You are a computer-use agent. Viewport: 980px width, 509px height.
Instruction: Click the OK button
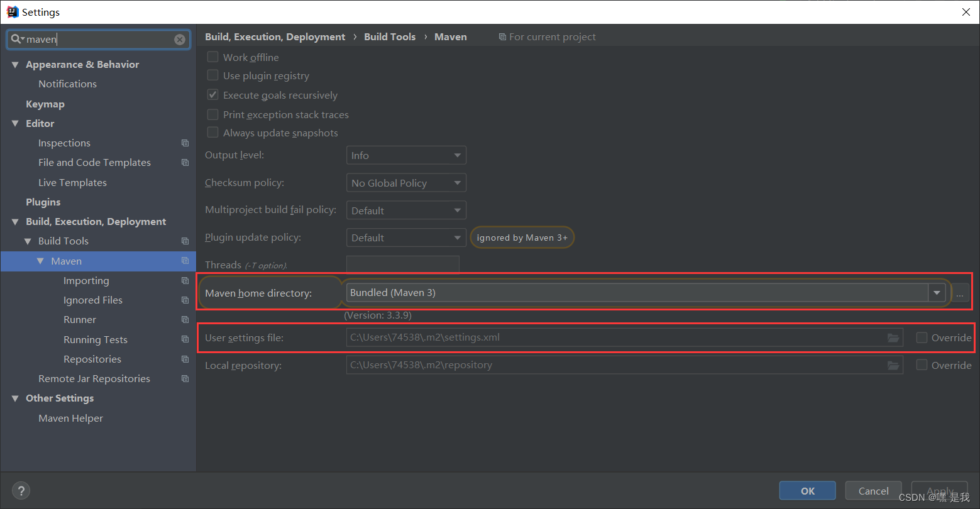tap(808, 491)
